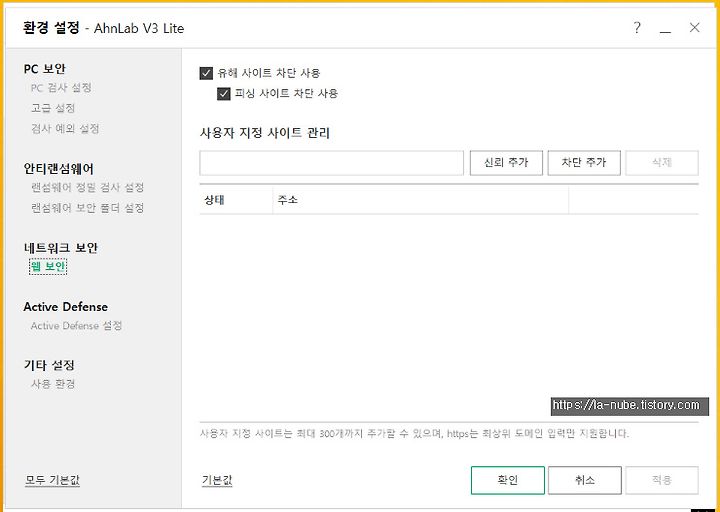Confirm settings with 확인 button
The image size is (720, 512).
pos(508,480)
